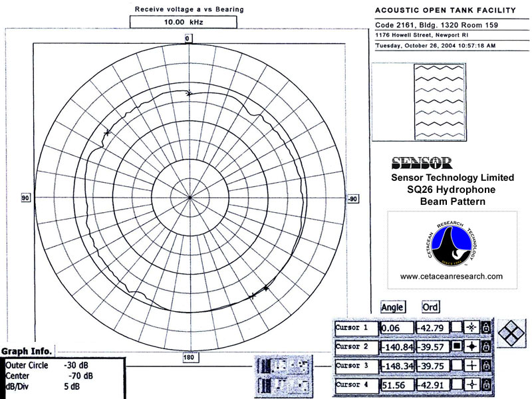Select the cursor marker at 0 degrees
Image resolution: width=532 pixels, height=399 pixels.
tap(189, 93)
